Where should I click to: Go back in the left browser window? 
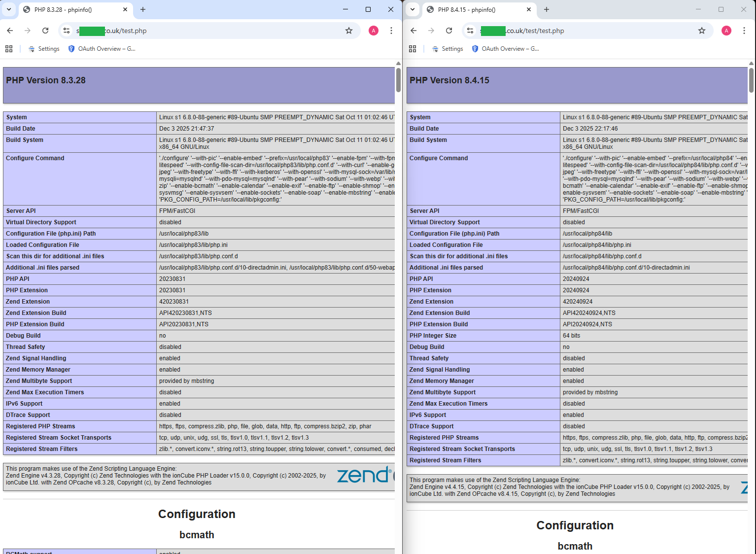click(10, 31)
